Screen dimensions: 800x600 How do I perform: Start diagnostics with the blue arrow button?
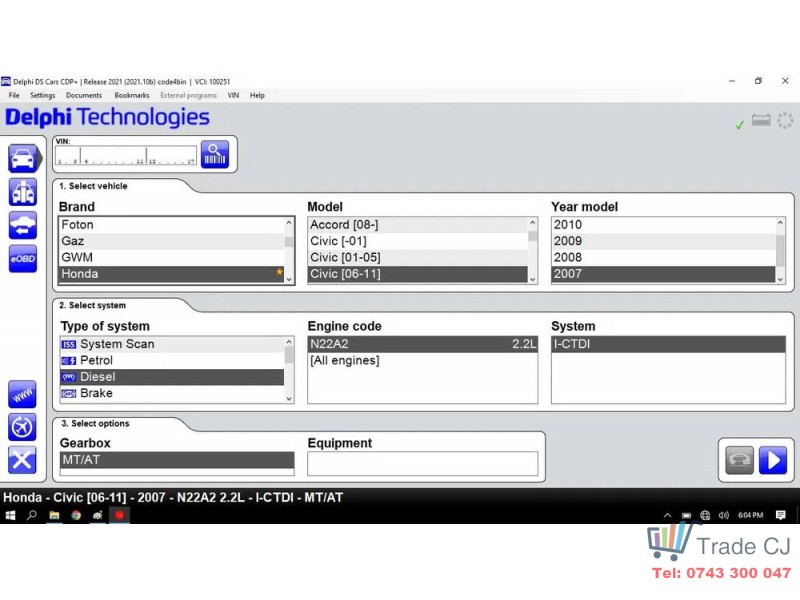point(773,460)
